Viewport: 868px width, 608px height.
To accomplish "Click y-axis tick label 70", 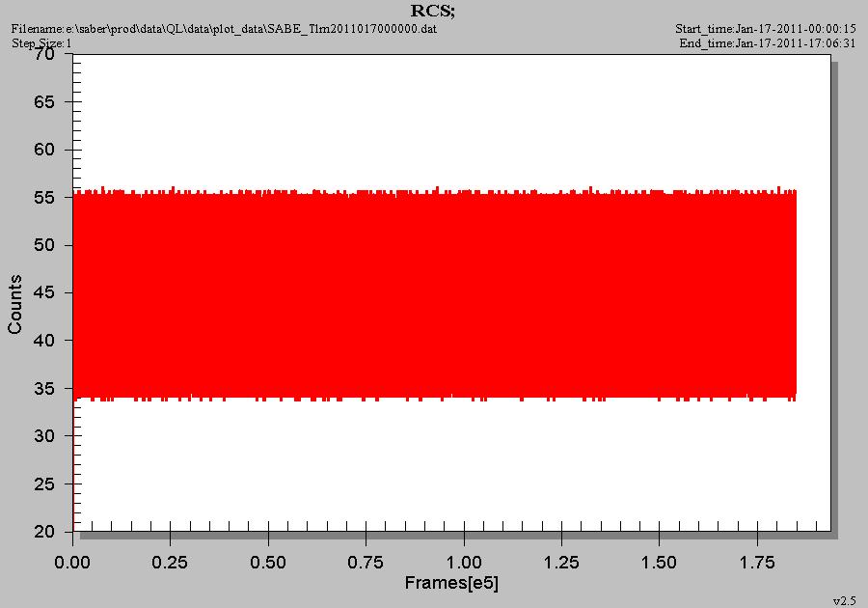I will tap(44, 54).
